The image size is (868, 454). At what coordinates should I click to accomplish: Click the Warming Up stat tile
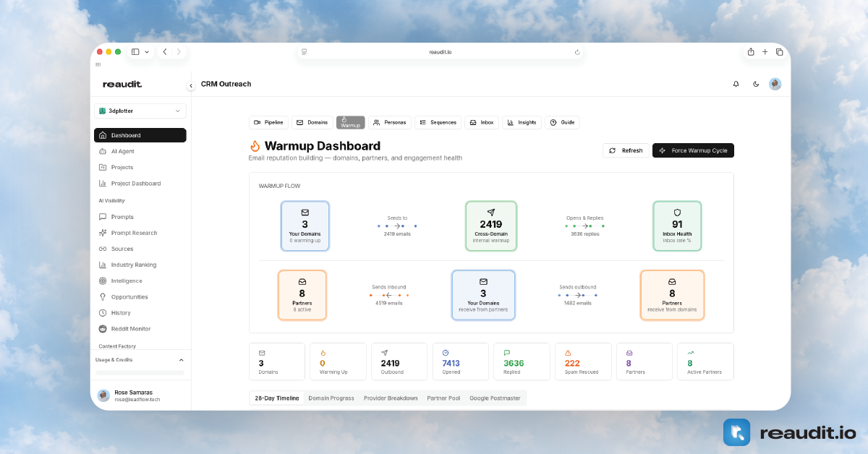coord(338,361)
